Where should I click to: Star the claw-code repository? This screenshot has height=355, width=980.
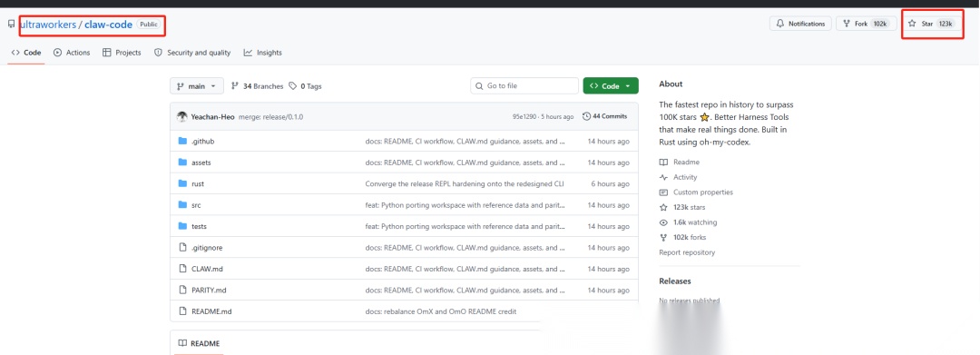coord(931,24)
